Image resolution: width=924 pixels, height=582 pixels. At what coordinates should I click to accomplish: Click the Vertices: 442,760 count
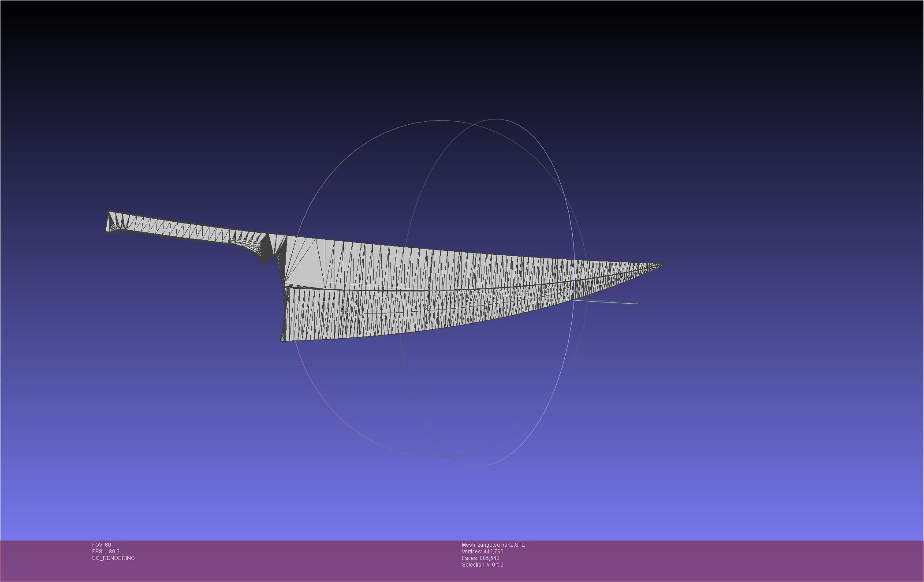coord(483,552)
